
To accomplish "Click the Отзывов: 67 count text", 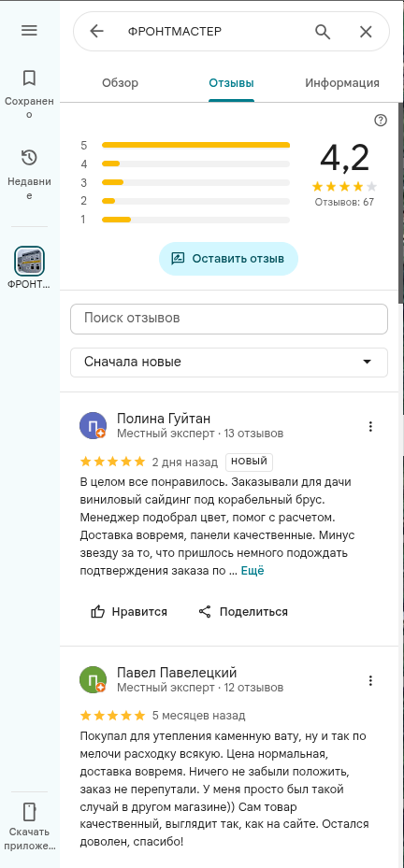I will (x=344, y=202).
